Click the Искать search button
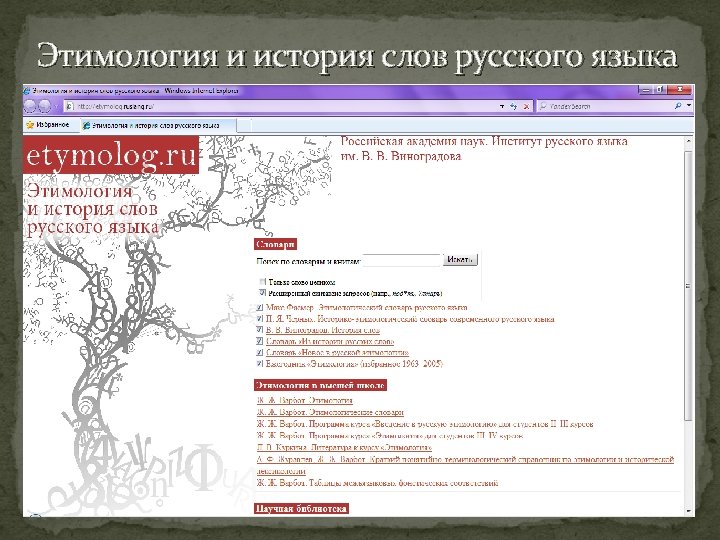 point(460,260)
